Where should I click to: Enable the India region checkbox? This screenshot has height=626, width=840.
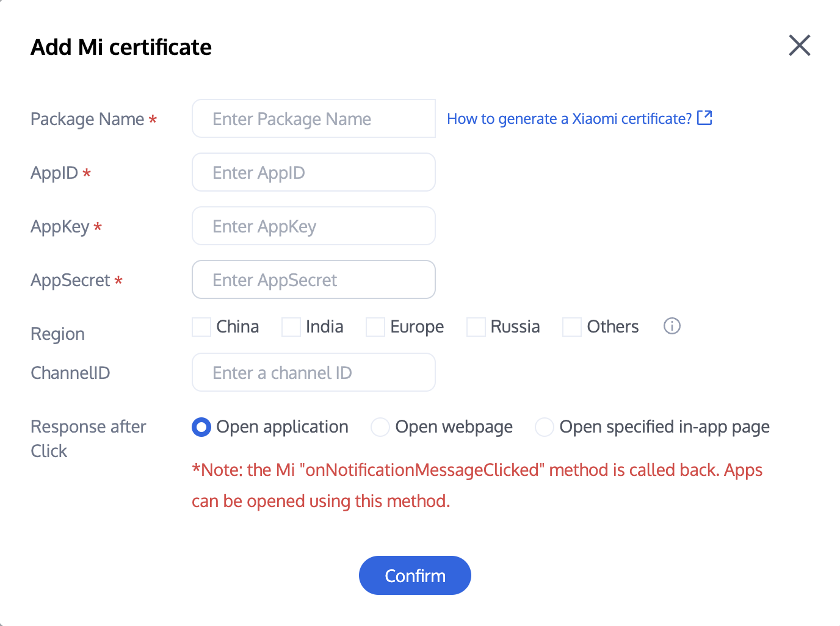click(x=291, y=327)
